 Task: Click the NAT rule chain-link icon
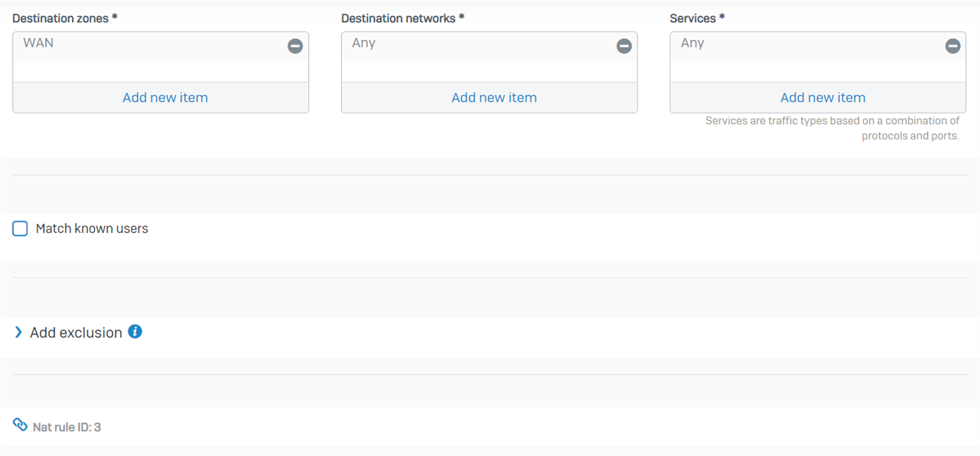20,425
